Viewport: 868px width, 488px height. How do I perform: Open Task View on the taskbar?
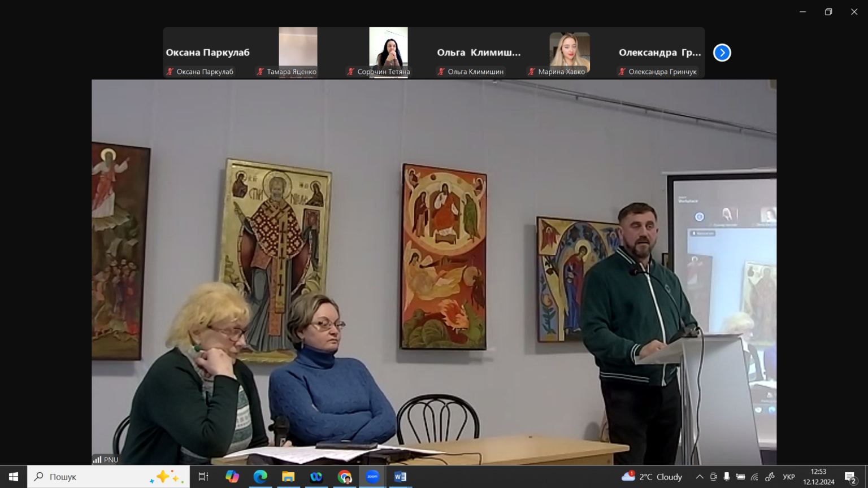203,477
